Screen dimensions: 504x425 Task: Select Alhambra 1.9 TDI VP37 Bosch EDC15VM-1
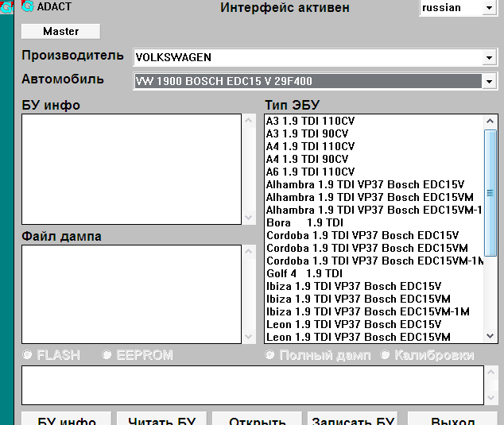374,210
